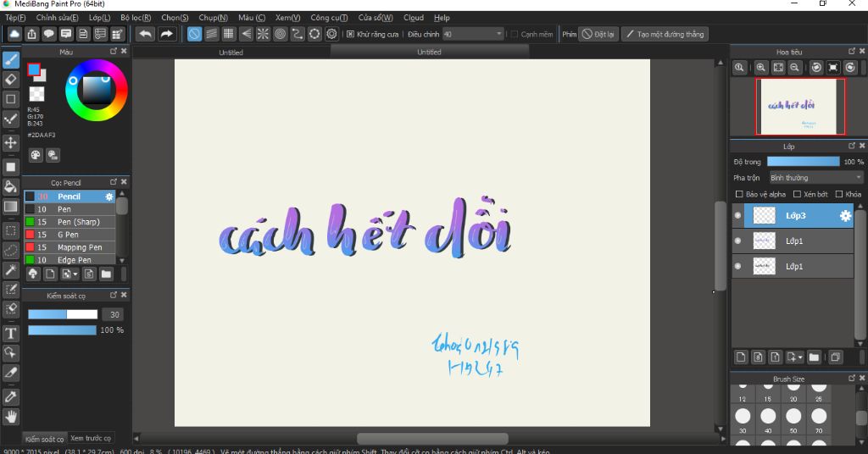Enable Bảo vệ alpha checkbox
The height and width of the screenshot is (454, 868).
coord(739,194)
